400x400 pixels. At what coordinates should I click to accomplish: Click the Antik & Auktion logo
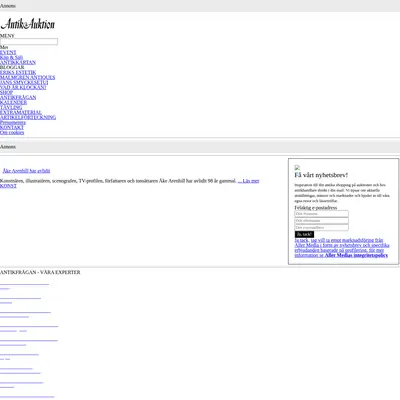(x=28, y=24)
